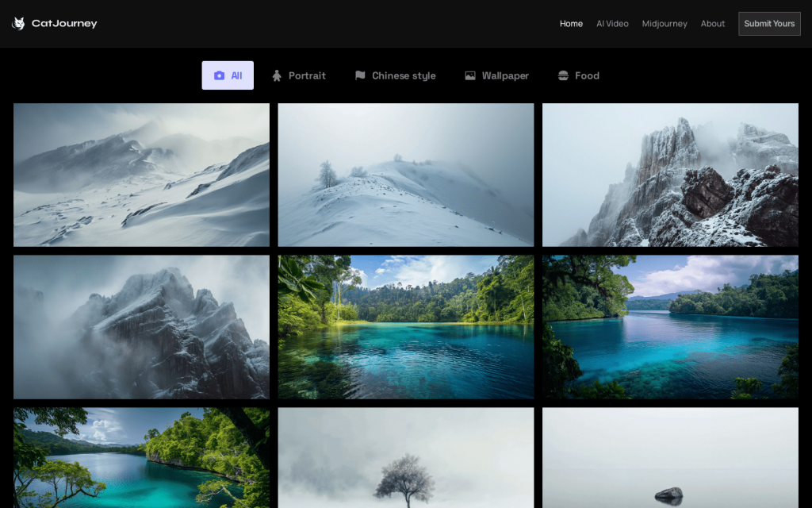Open the blue lake with distant islands image
The image size is (812, 508).
click(670, 326)
